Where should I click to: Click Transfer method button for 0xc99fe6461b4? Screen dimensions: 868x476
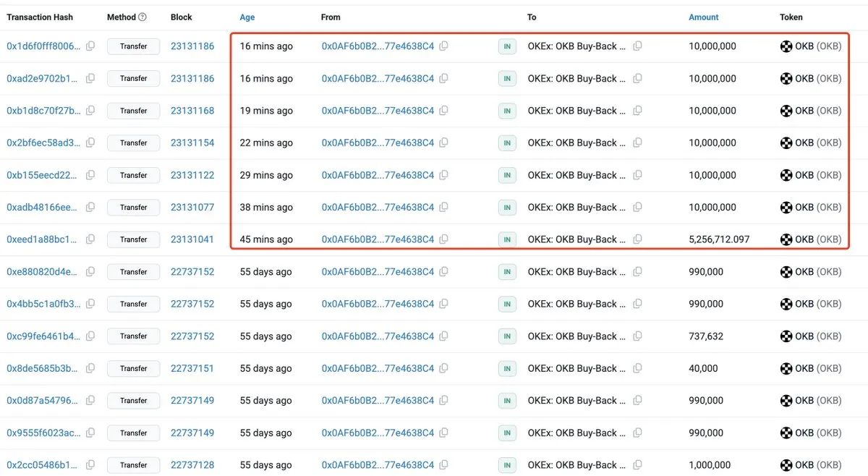click(134, 336)
